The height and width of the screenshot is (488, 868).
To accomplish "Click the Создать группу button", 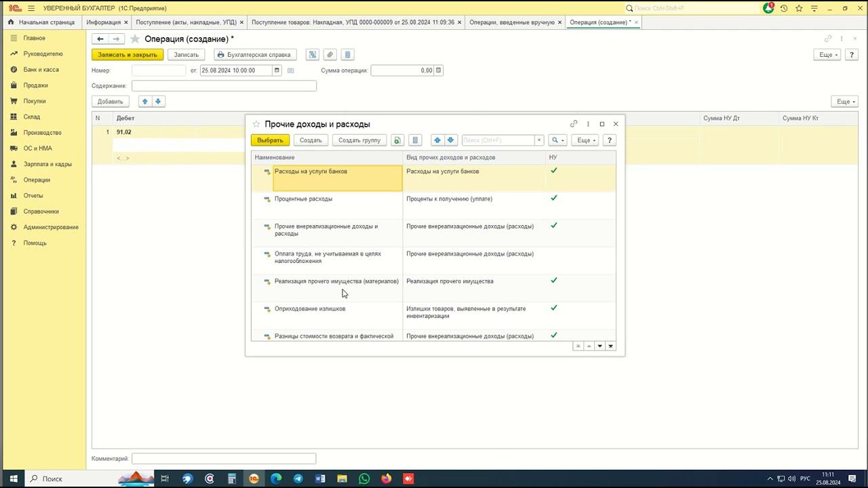I will coord(359,140).
